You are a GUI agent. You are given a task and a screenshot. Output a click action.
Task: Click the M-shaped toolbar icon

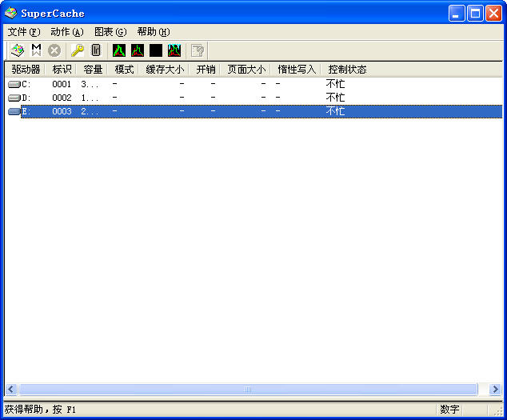click(x=36, y=50)
